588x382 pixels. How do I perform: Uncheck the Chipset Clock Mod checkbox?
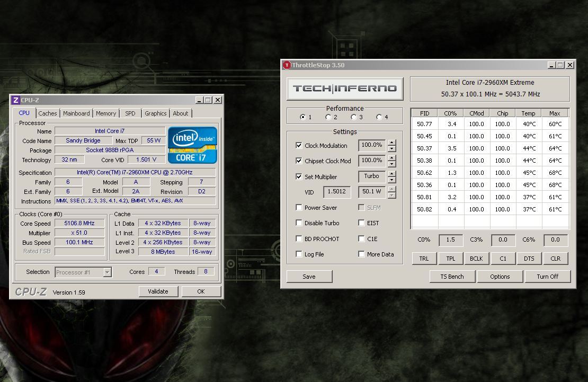299,161
